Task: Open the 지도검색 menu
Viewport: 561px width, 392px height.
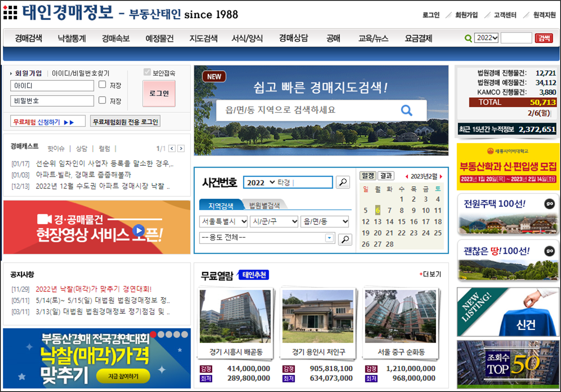Action: pos(203,38)
